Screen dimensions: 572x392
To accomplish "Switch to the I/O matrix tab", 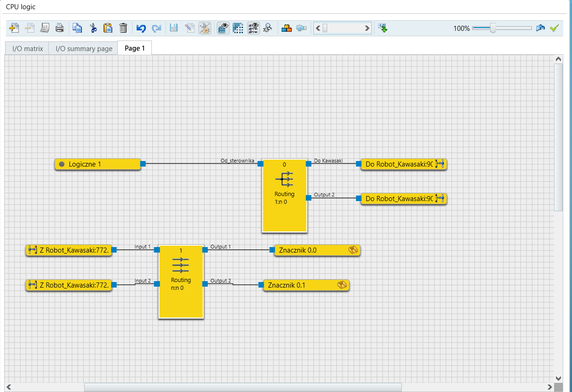I will 28,48.
